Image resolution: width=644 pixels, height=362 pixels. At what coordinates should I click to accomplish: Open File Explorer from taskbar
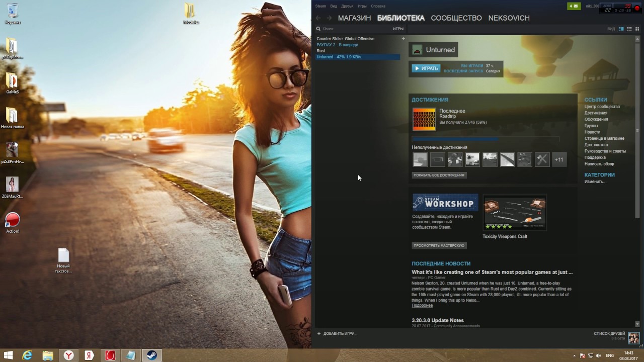click(x=48, y=355)
